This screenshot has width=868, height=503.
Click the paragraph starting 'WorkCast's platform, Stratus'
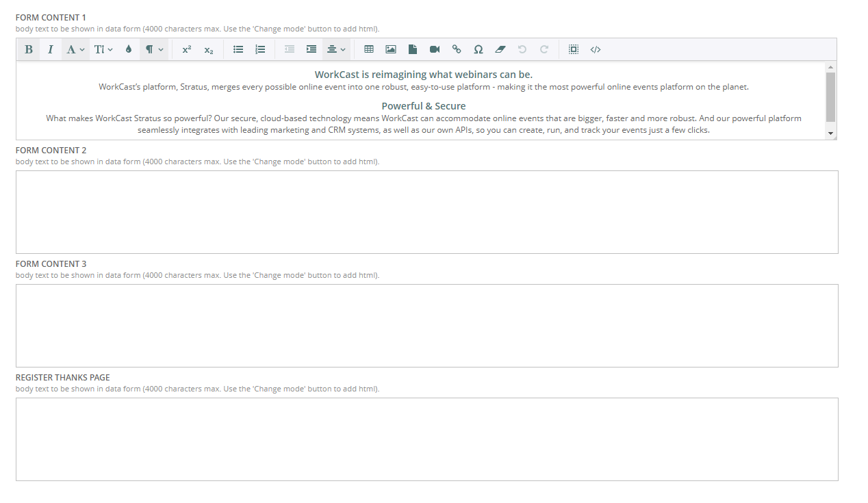coord(424,87)
